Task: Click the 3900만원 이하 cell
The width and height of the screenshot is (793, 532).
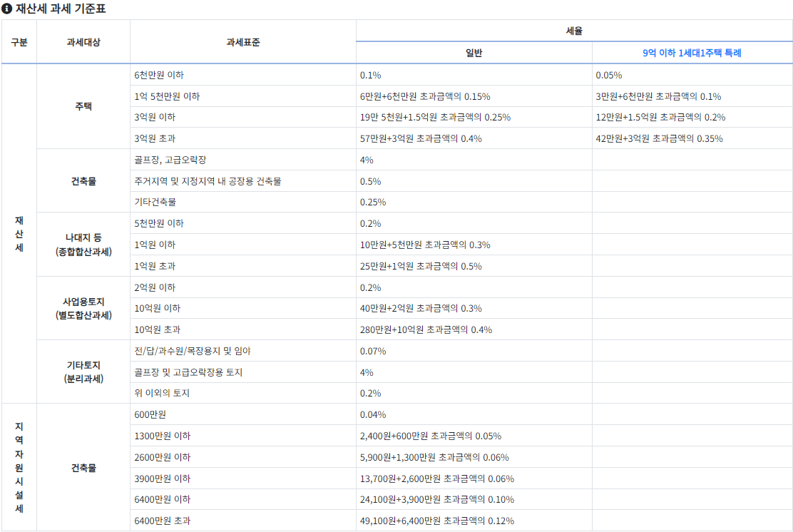Action: click(242, 478)
